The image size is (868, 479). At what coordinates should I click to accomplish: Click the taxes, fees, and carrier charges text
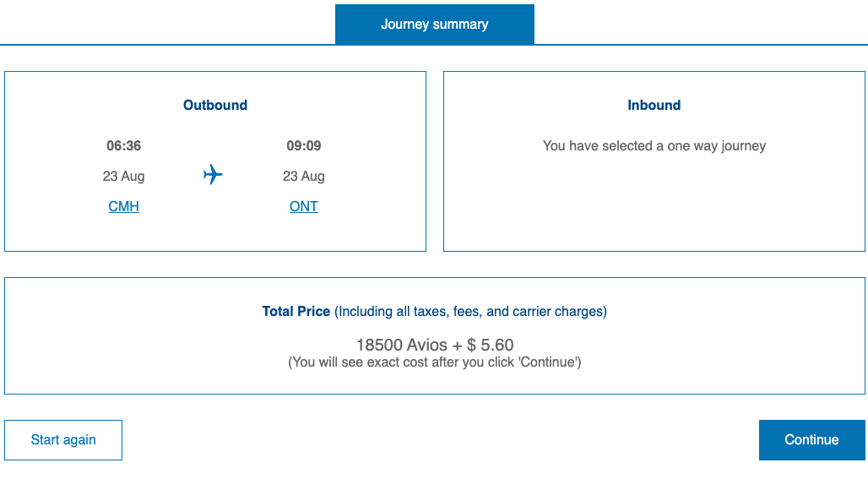coord(470,311)
